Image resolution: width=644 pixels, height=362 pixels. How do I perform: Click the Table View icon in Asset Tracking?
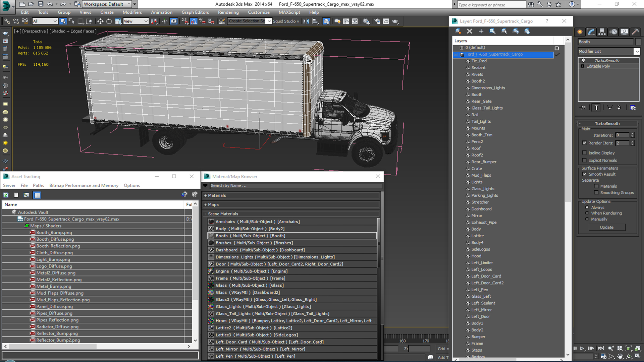click(x=37, y=195)
